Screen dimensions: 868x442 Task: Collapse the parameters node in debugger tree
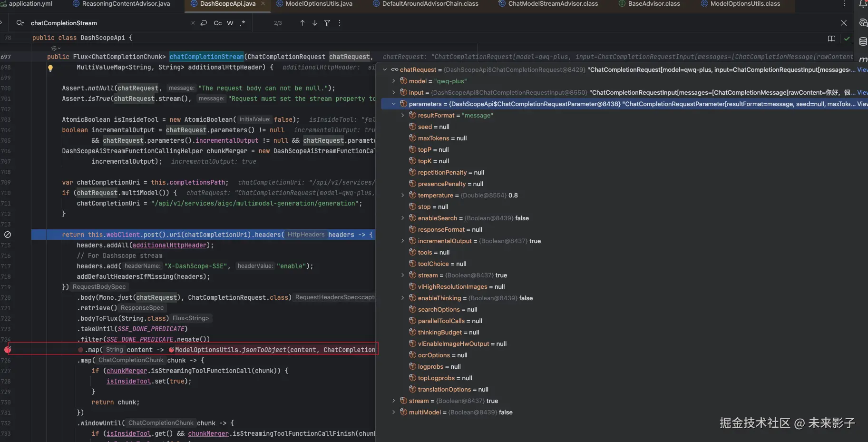pos(394,104)
